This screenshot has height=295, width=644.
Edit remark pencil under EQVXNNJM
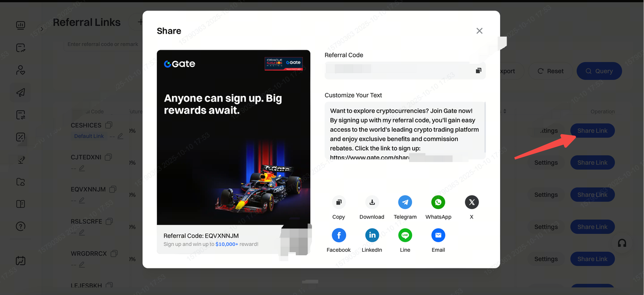click(82, 200)
